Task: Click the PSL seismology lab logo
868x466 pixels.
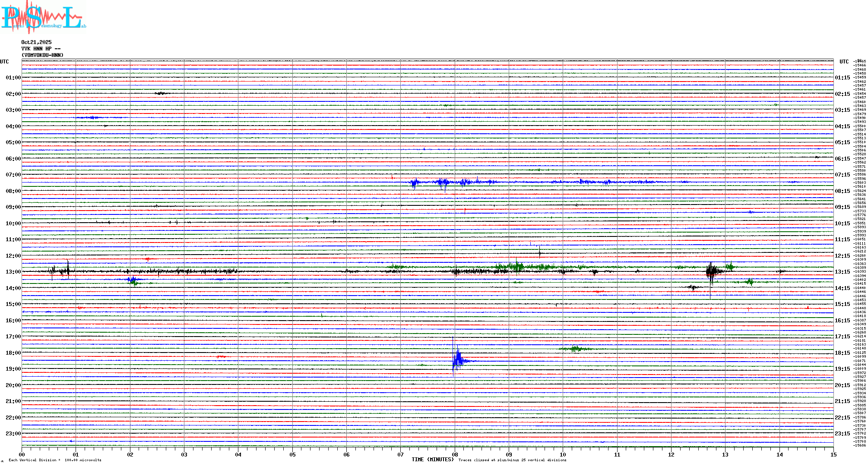Action: click(43, 17)
